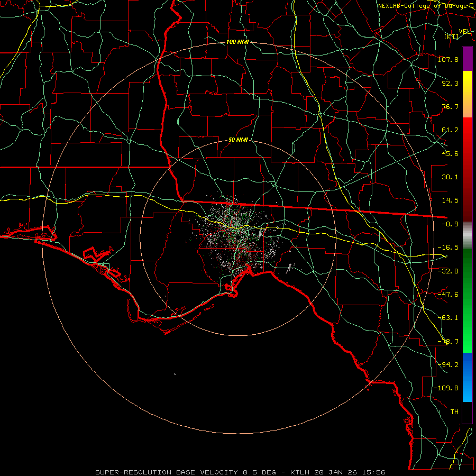Click the -109.8 velocity scale value
Screen dimensions: 476x476
click(446, 388)
